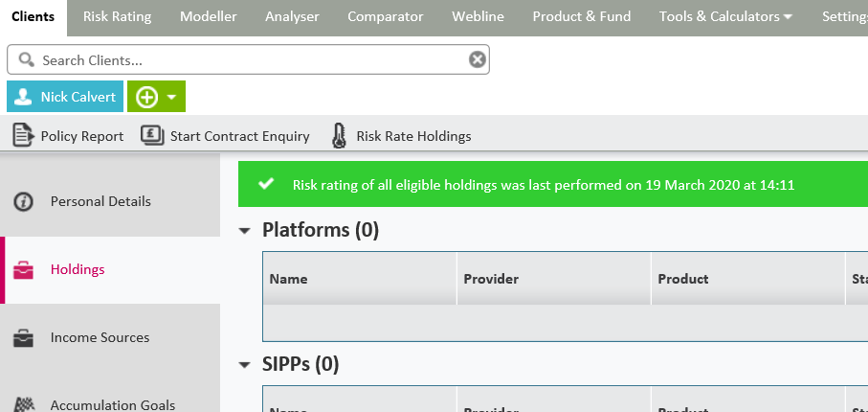The image size is (868, 412).
Task: Click the Personal Details info icon
Action: (23, 202)
